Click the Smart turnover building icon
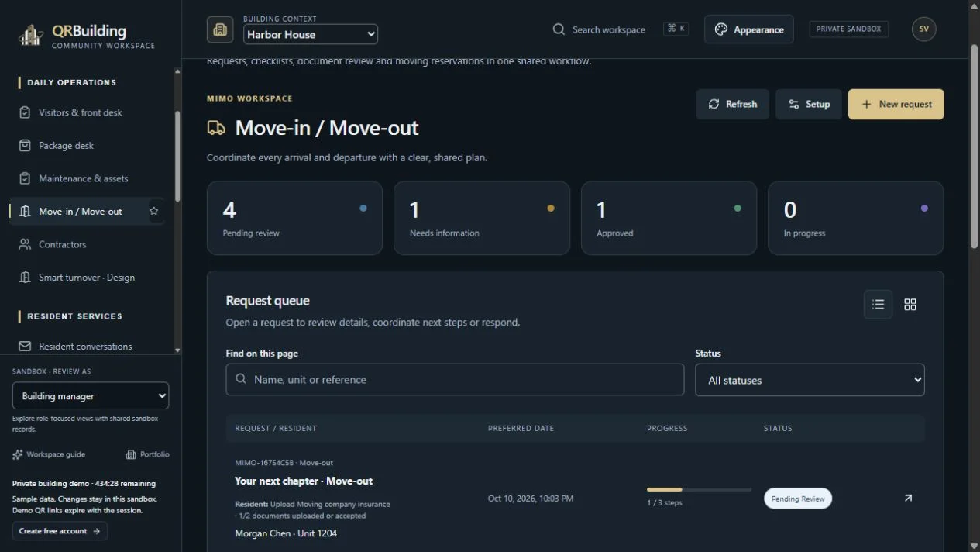The width and height of the screenshot is (980, 552). 25,277
